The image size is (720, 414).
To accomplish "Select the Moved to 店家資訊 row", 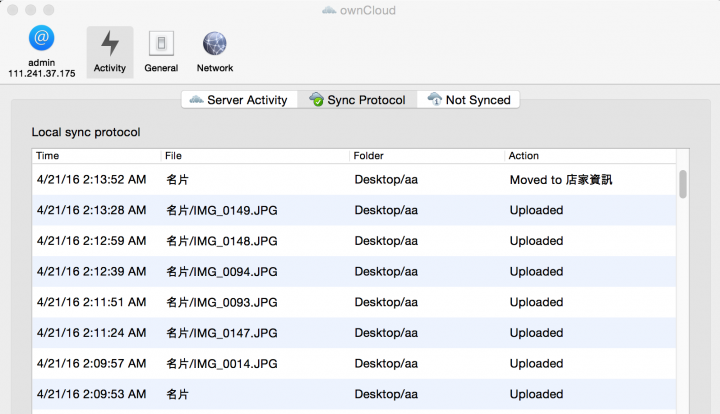I will (354, 179).
